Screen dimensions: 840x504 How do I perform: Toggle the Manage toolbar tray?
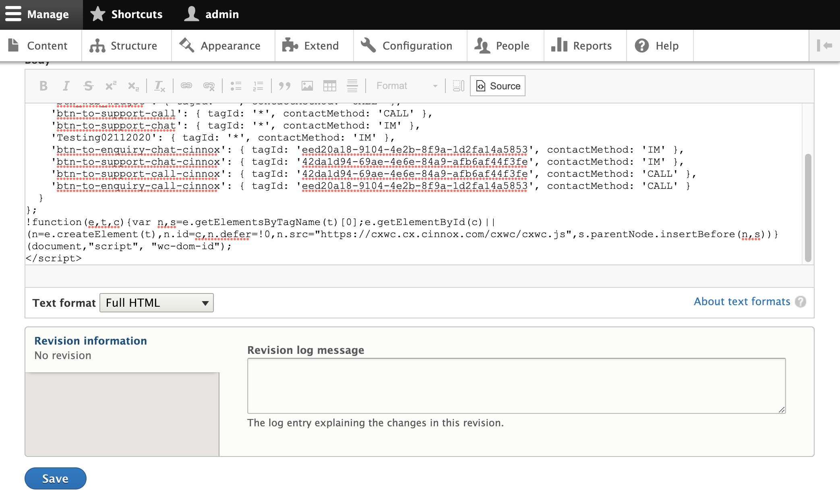click(x=37, y=14)
